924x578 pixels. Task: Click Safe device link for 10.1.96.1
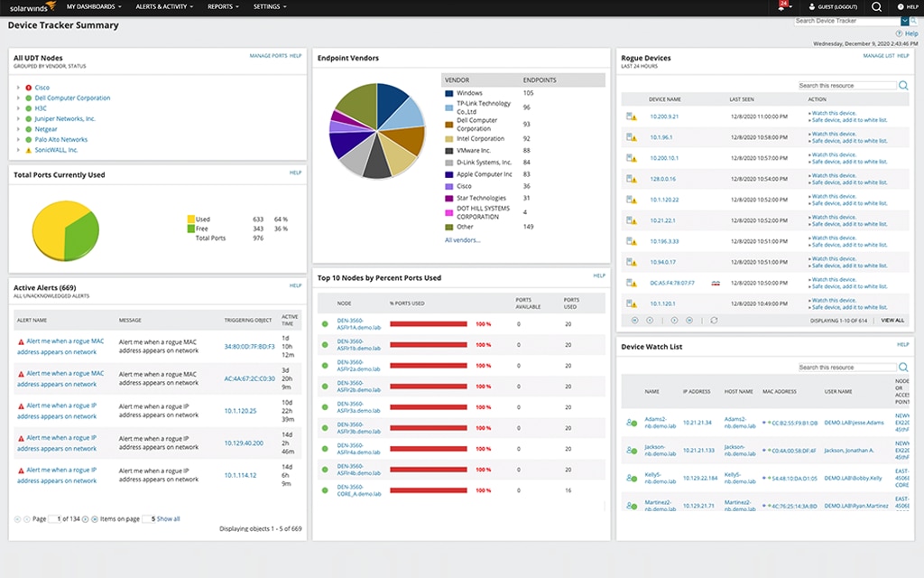click(x=851, y=143)
